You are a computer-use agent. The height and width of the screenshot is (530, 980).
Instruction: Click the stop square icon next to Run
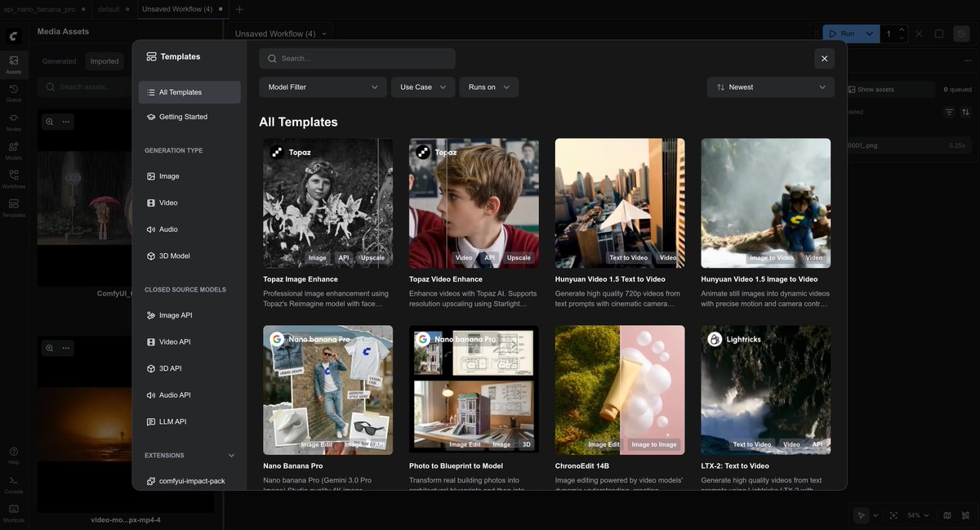939,33
